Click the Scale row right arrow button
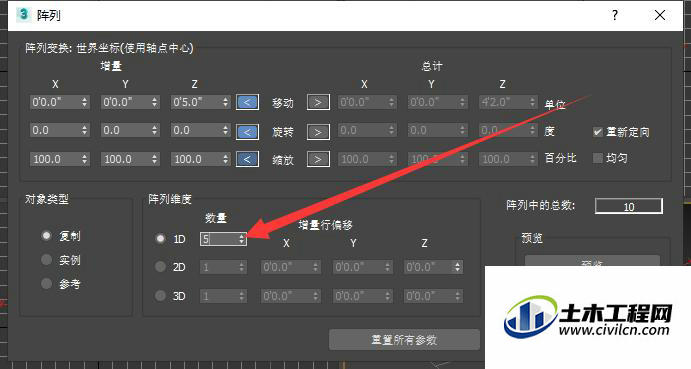 pos(318,159)
